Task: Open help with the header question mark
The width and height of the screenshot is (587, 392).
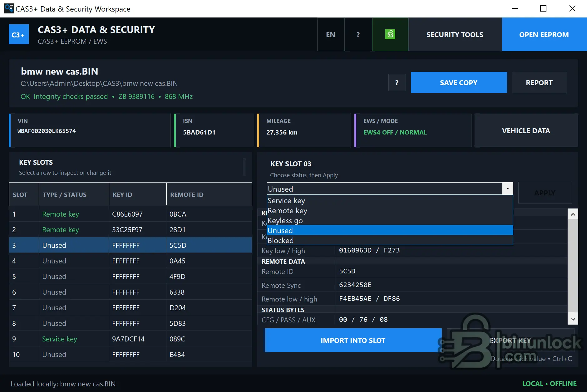Action: coord(358,34)
